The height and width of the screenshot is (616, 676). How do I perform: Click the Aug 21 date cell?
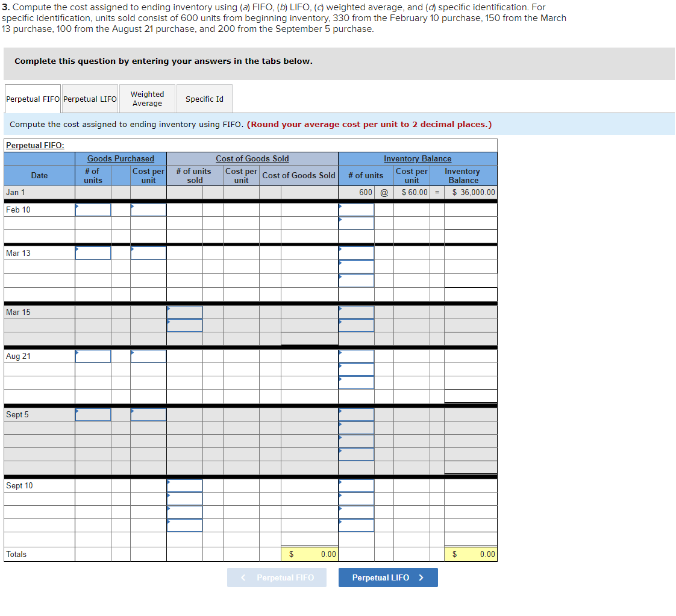(40, 356)
